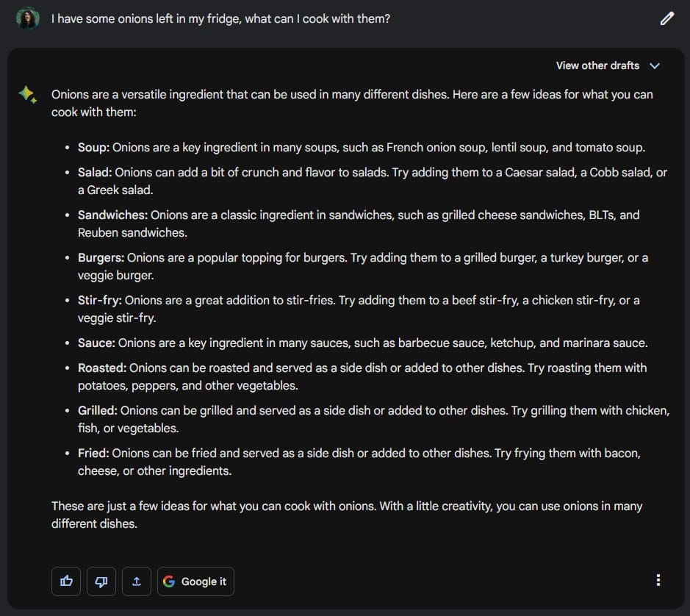Dislike the response with thumbs down

pyautogui.click(x=101, y=581)
